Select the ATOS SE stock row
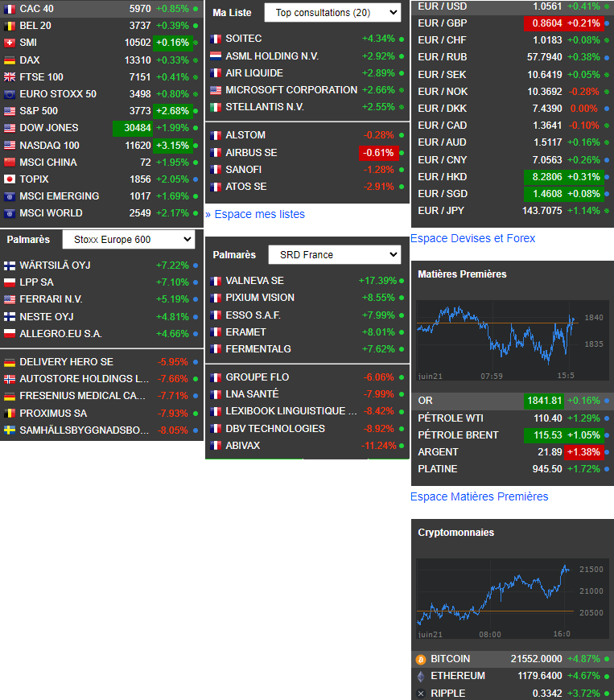 click(307, 187)
